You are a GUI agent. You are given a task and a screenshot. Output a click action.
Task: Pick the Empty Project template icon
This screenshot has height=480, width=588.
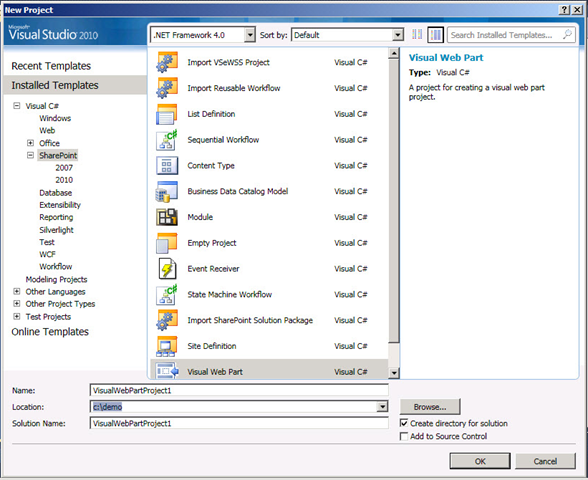point(167,243)
